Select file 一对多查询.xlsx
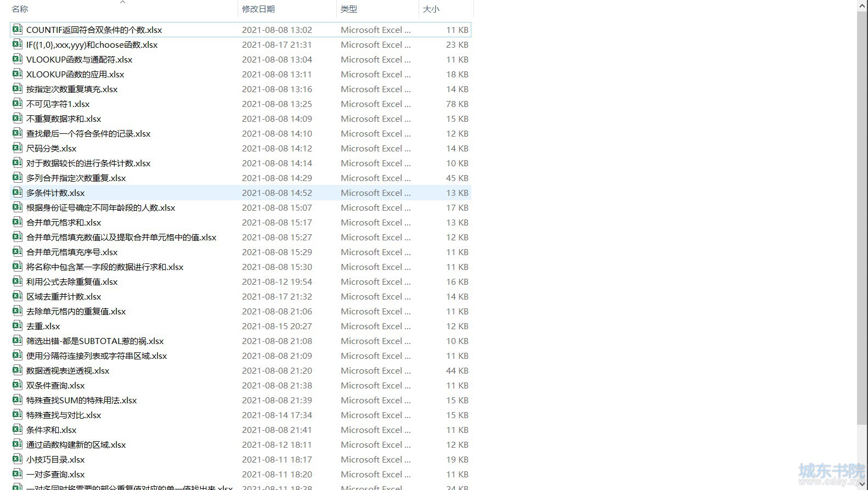The height and width of the screenshot is (490, 868). pos(55,474)
